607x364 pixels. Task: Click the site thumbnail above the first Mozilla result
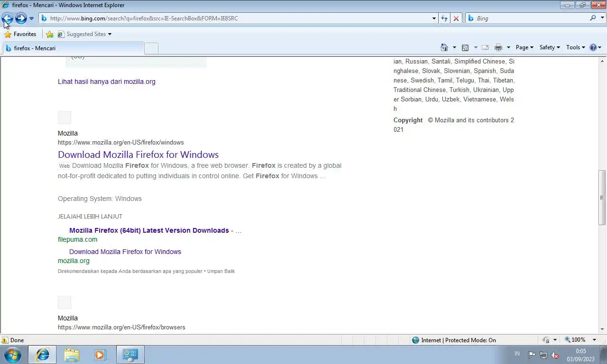point(64,118)
